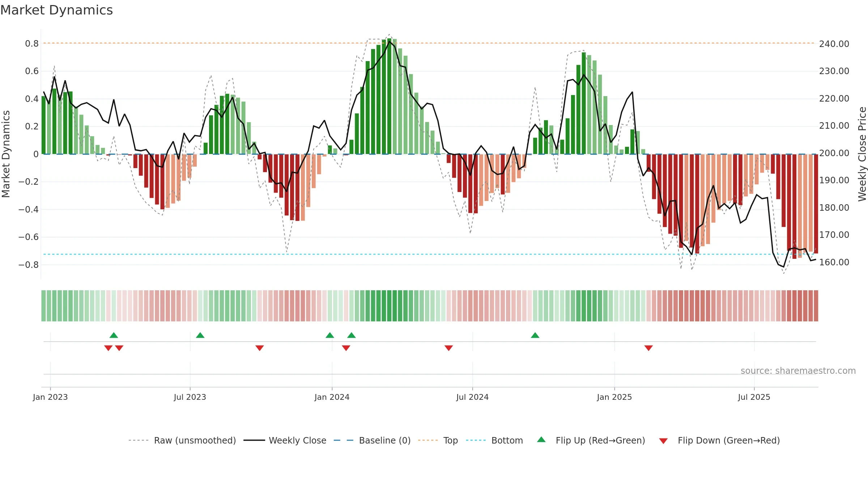Click the Jan 2025 axis label
Viewport: 868px width, 488px height.
coord(614,397)
